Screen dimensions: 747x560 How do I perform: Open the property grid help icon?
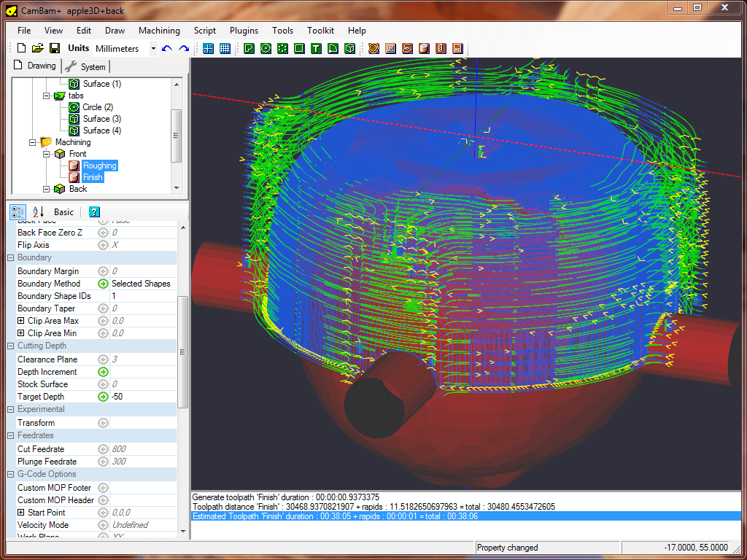pos(94,211)
